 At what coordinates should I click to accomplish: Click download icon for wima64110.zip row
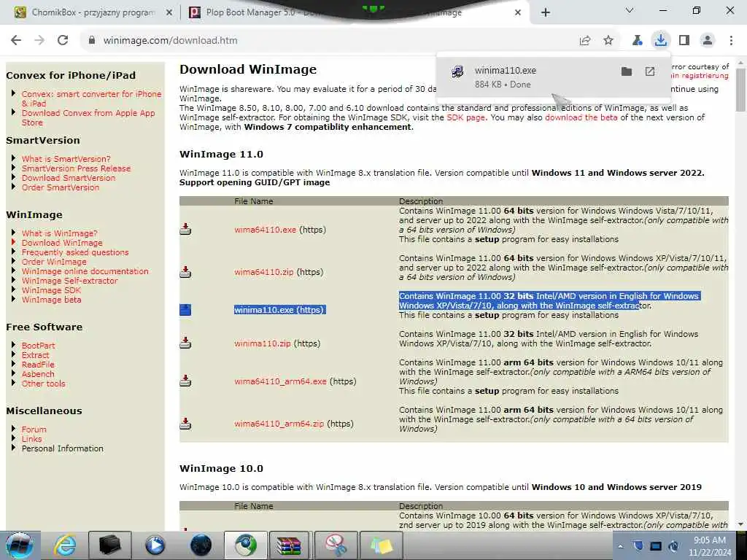(185, 272)
